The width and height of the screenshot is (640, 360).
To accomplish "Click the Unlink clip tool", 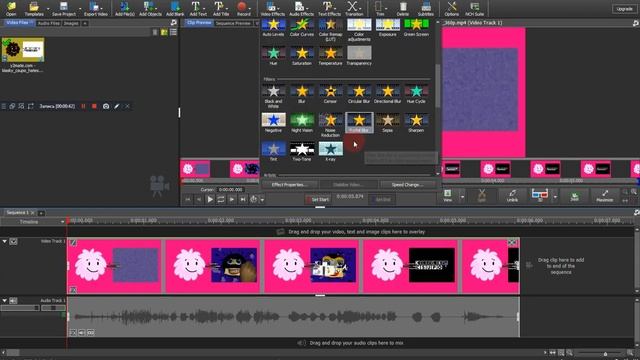I will click(x=512, y=196).
